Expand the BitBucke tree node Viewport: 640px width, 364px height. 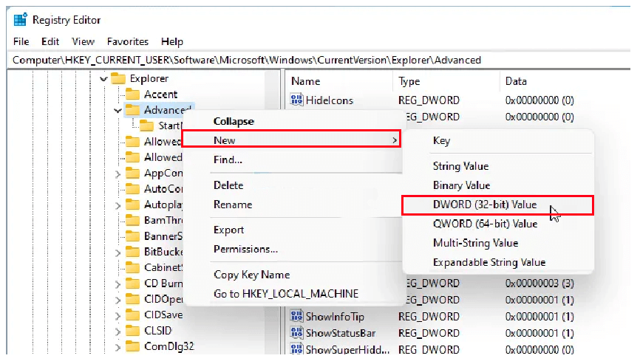(118, 253)
